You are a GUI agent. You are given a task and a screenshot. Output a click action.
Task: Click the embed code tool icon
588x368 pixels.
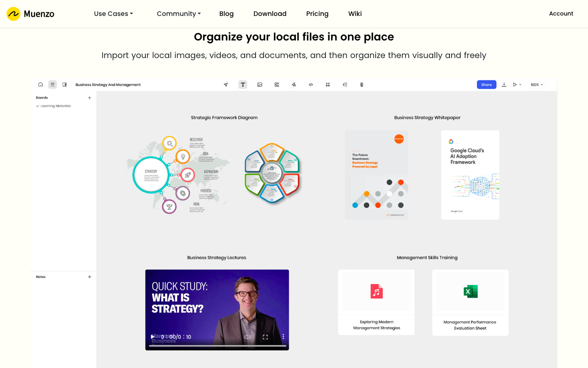coord(311,85)
